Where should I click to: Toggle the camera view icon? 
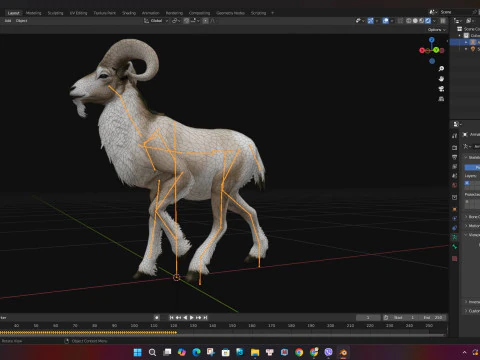pos(441,89)
